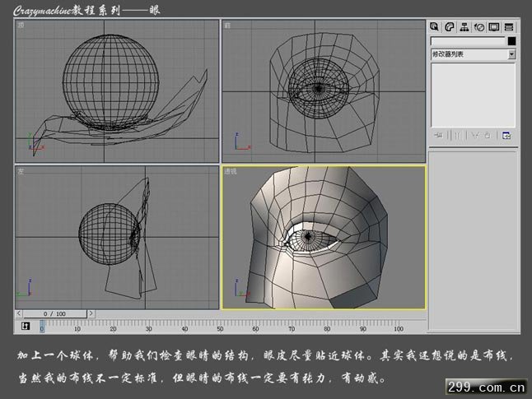Click Remove Modifier trash icon
Screen dimensions: 532x399
[488, 135]
